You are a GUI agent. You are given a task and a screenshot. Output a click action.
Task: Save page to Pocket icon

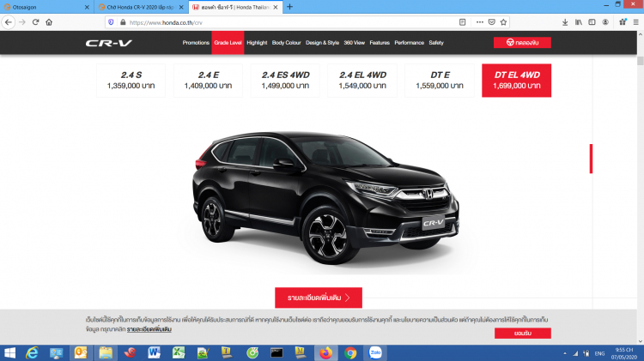click(x=492, y=22)
